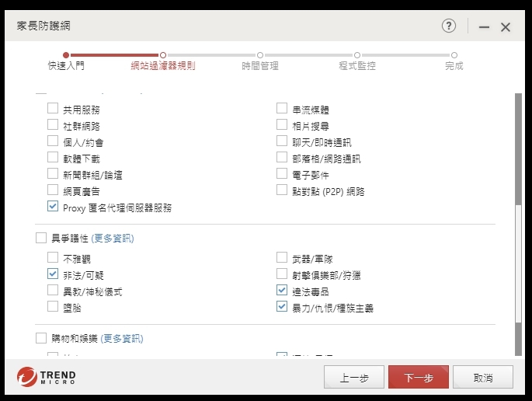Open 更多資訊 link for 具爭議性
Screen dimensions: 532x401
coord(118,239)
